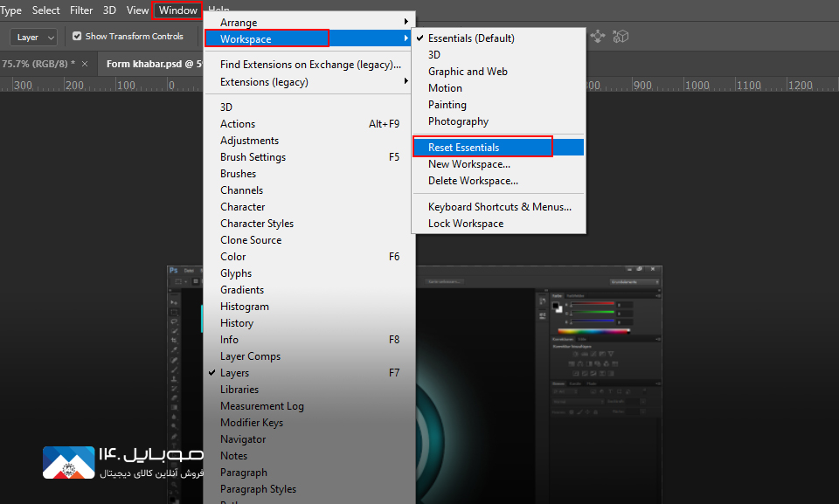Choose Find Extensions on Exchange (legacy)
The width and height of the screenshot is (839, 504).
pos(309,65)
